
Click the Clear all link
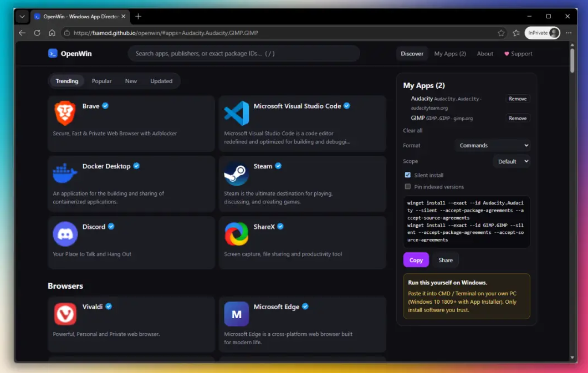[412, 130]
